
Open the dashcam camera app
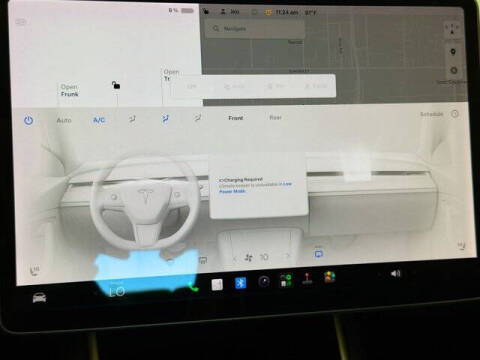point(264,282)
